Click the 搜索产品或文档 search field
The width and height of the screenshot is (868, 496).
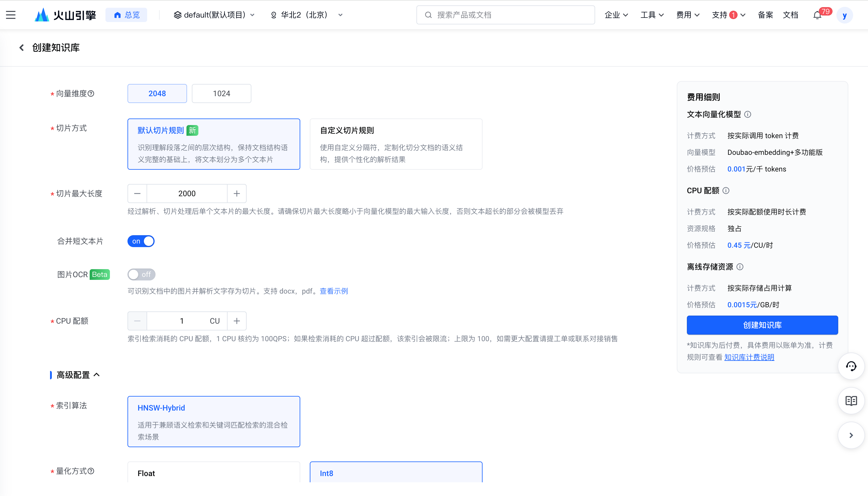click(506, 15)
